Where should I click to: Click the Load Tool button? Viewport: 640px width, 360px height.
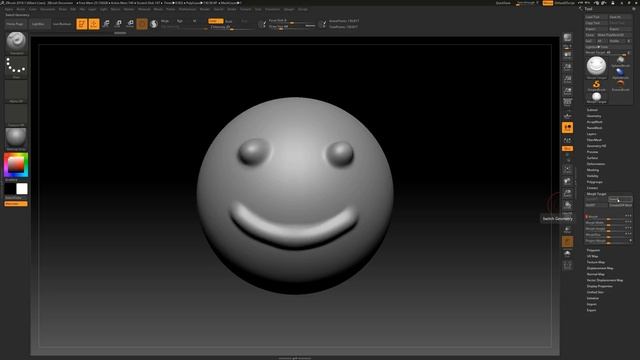point(596,17)
